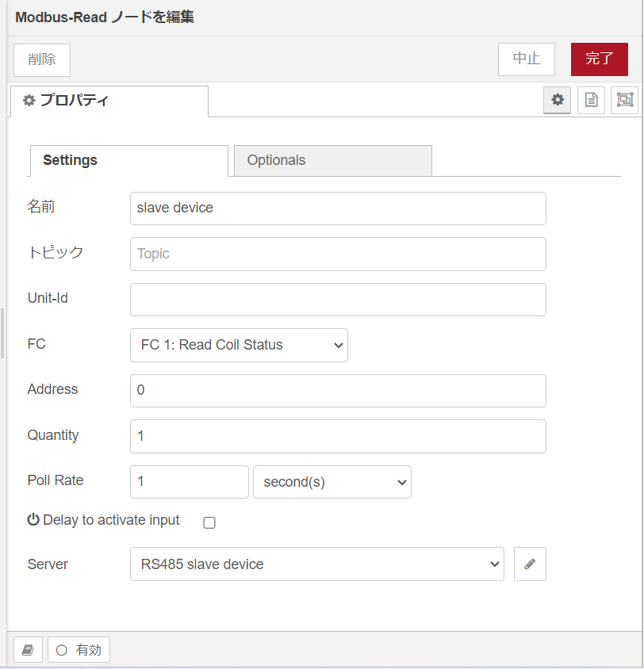Image resolution: width=644 pixels, height=669 pixels.
Task: Focus the Poll Rate value field
Action: click(x=190, y=482)
